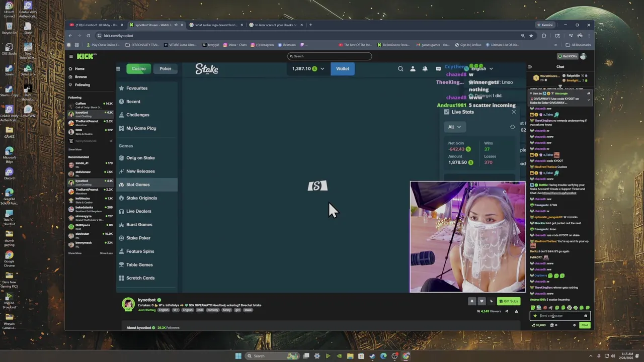This screenshot has height=362, width=644.
Task: Open Discord desktop shortcut
Action: pos(9,173)
